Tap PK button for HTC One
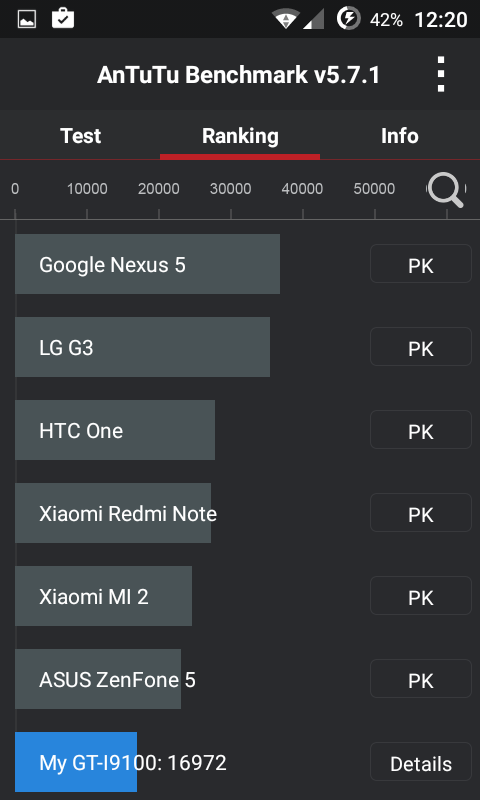480x800 pixels. [x=421, y=430]
